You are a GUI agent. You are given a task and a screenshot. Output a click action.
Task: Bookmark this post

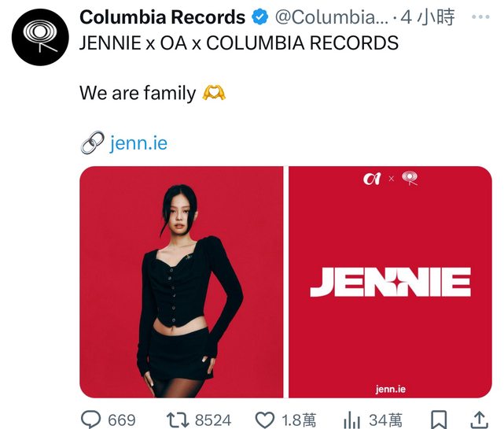(x=439, y=420)
